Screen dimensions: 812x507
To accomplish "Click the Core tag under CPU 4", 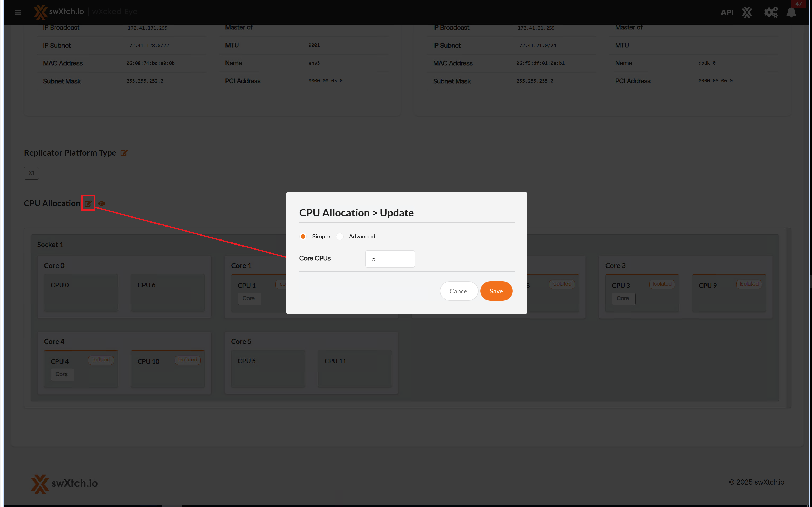I will [x=62, y=374].
